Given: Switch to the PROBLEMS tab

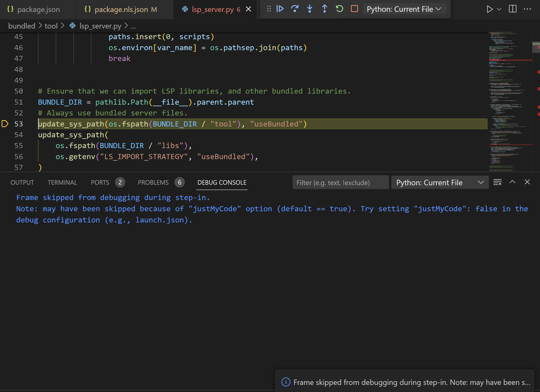Looking at the screenshot, I should coord(153,183).
